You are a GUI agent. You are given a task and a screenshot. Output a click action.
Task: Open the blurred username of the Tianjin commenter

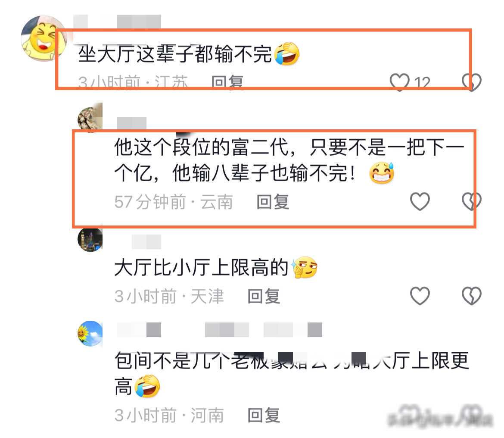pyautogui.click(x=146, y=242)
